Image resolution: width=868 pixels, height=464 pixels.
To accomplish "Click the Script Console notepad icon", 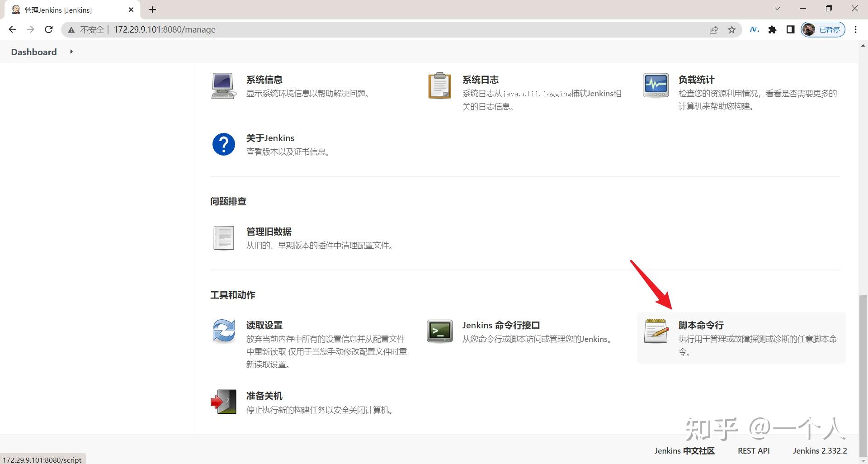I will point(656,331).
